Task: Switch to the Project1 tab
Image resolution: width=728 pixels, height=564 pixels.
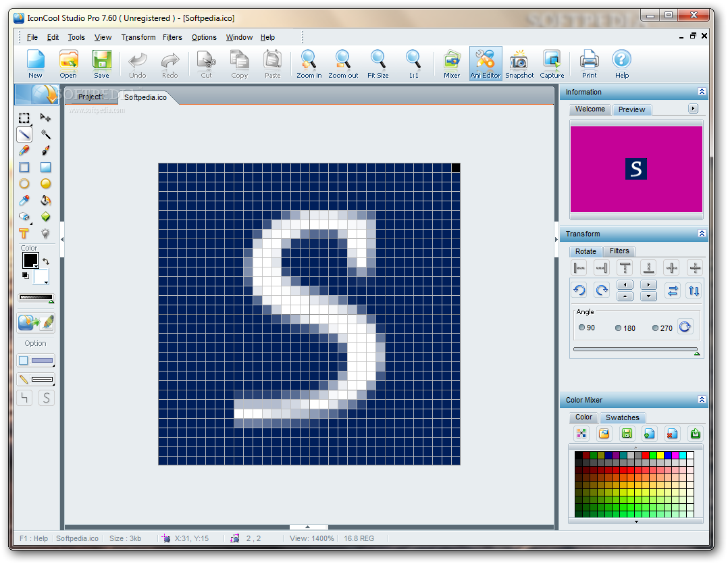Action: [x=92, y=97]
